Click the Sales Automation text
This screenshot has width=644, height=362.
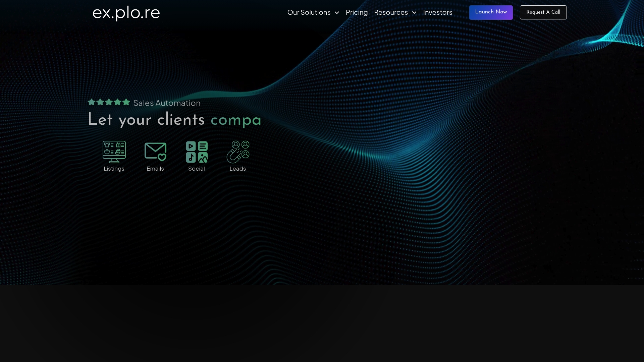167,103
